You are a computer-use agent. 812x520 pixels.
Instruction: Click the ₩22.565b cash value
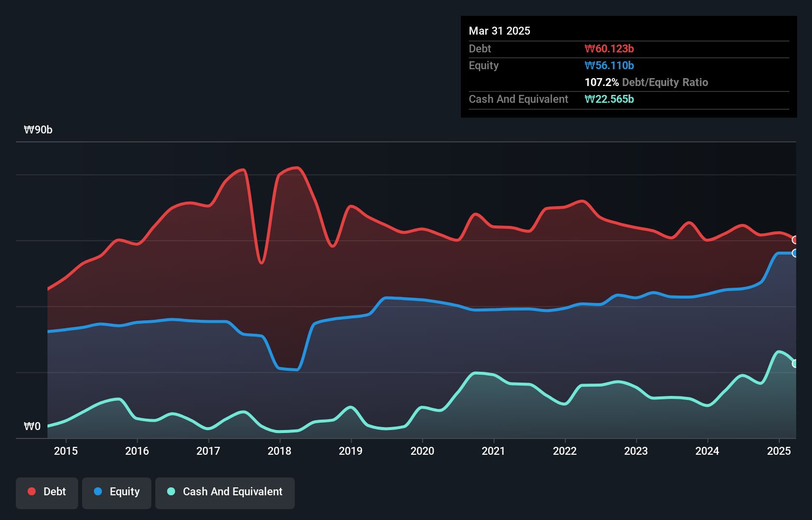pos(609,99)
